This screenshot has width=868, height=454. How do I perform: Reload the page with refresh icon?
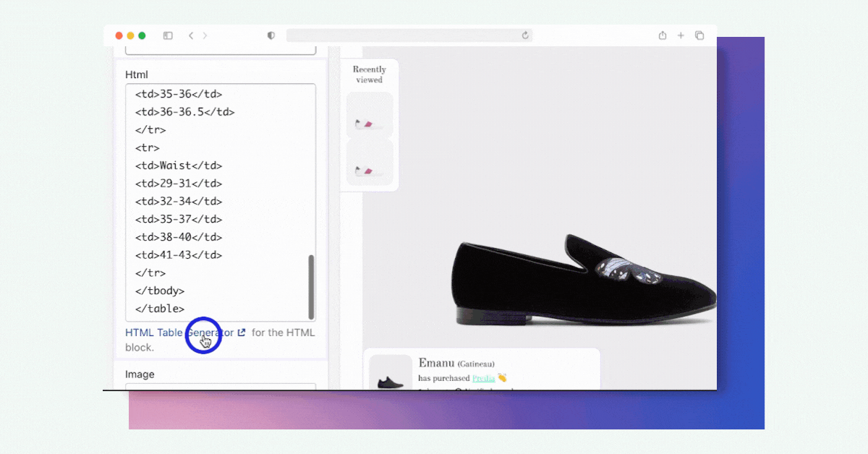(x=526, y=35)
